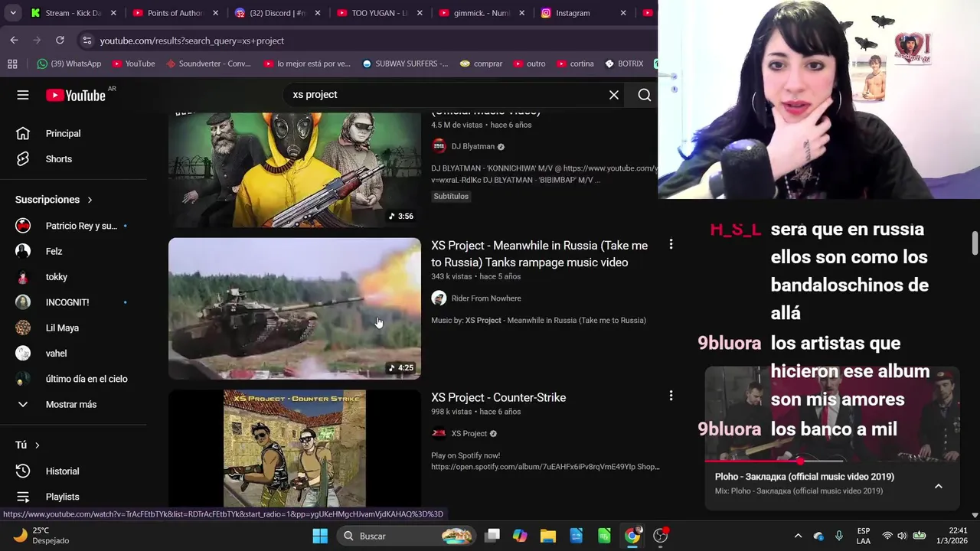Seek the Ploho mini player progress bar

[x=831, y=461]
